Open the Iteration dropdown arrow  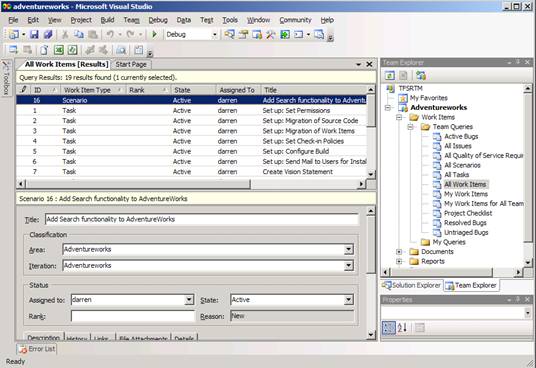point(348,265)
